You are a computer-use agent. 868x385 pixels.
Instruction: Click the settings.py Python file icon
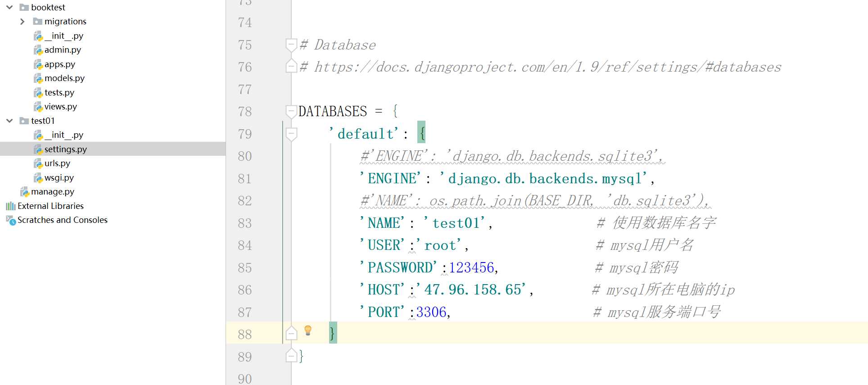point(38,149)
